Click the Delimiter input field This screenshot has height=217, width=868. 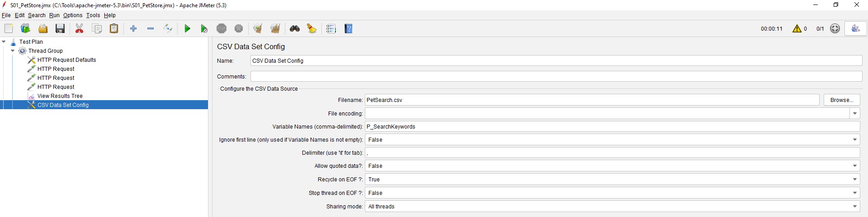coord(612,152)
